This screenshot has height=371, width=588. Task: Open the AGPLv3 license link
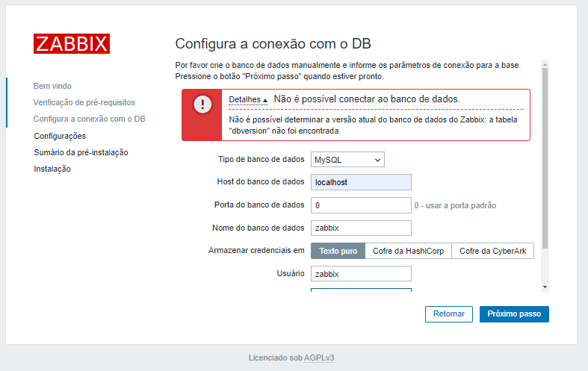[x=319, y=358]
